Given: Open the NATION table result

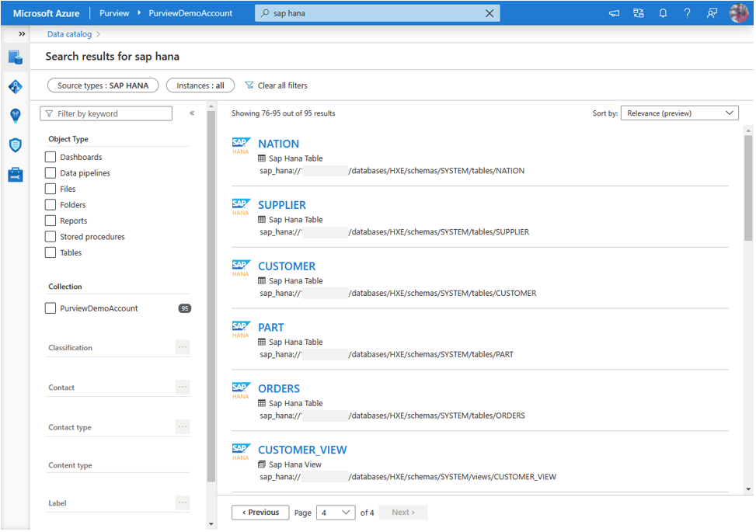Looking at the screenshot, I should tap(279, 144).
